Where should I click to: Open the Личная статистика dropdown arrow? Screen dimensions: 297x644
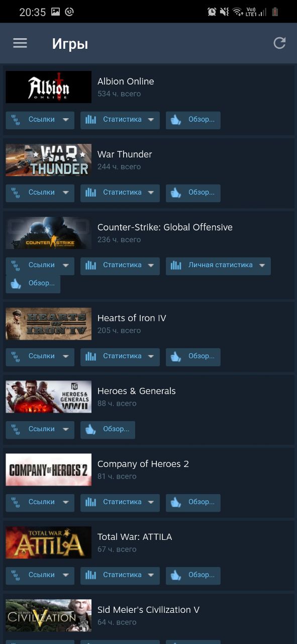(x=262, y=265)
